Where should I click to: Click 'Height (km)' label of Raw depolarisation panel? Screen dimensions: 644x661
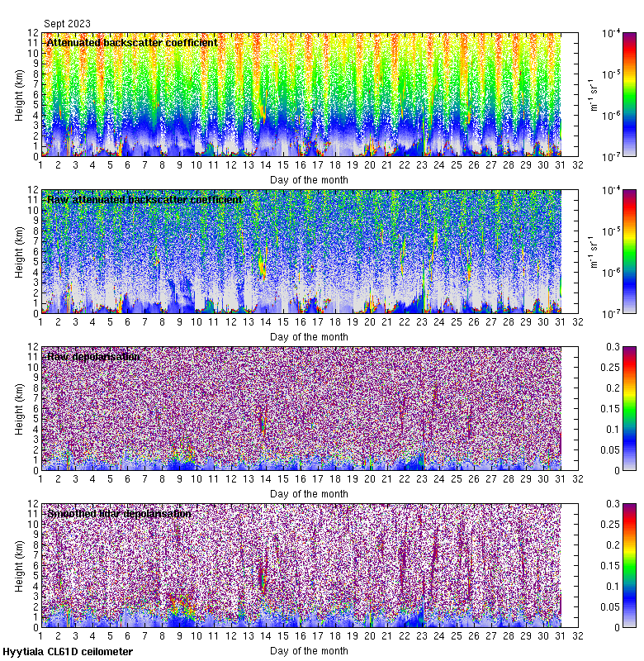pyautogui.click(x=20, y=409)
